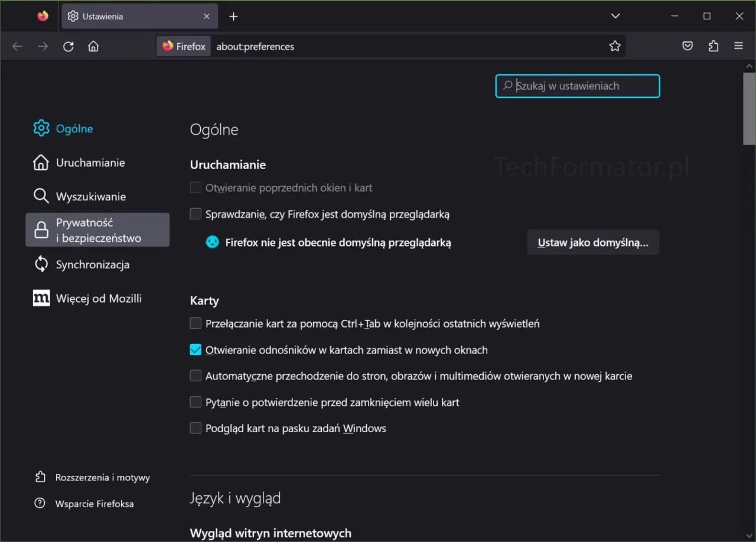Open the hamburger application menu

tap(738, 46)
